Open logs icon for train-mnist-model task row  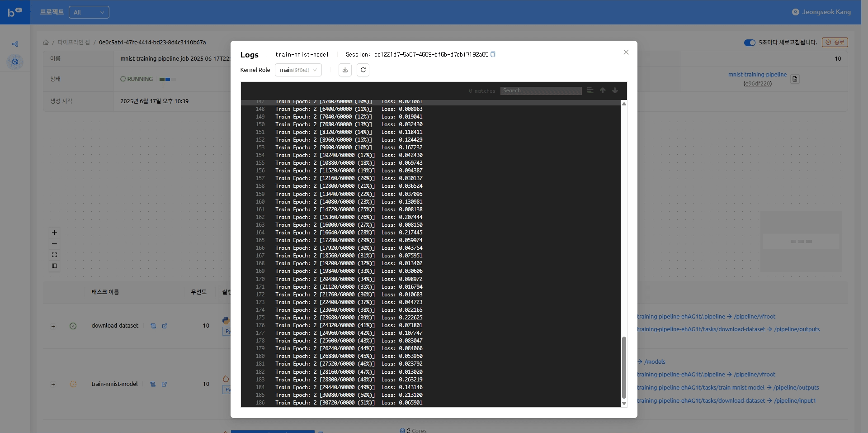tap(153, 384)
